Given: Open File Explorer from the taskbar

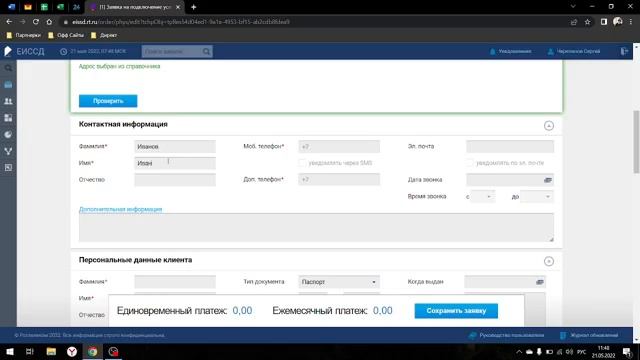Looking at the screenshot, I should [x=51, y=351].
